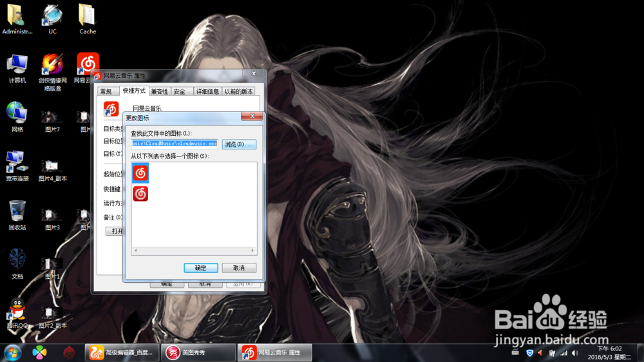Select the first NetEase icon in list
Viewport: 644px width, 362px height.
click(140, 173)
